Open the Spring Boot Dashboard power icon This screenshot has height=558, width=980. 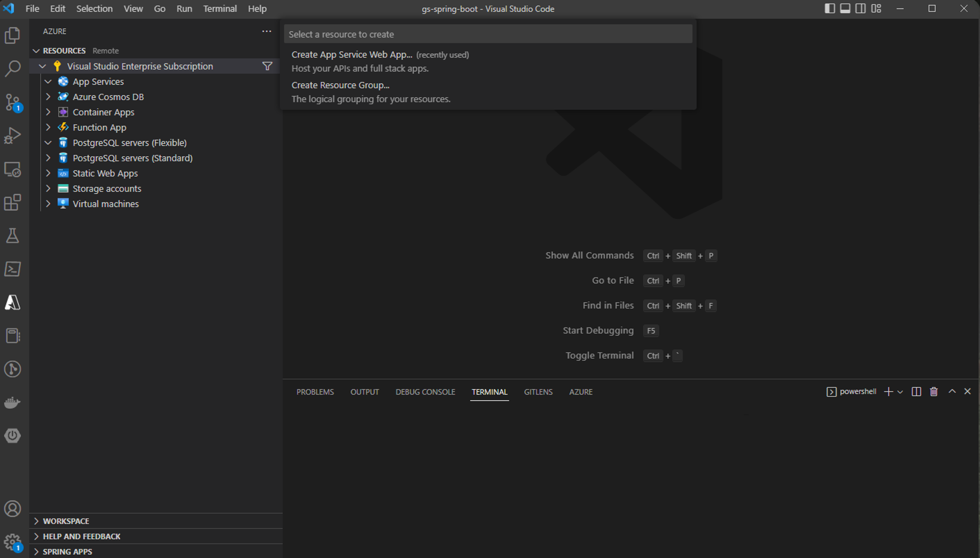(13, 436)
